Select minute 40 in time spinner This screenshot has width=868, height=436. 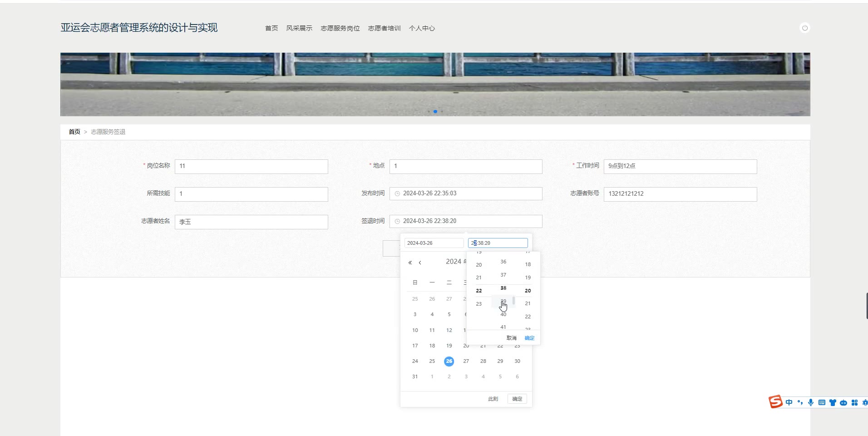coord(503,314)
